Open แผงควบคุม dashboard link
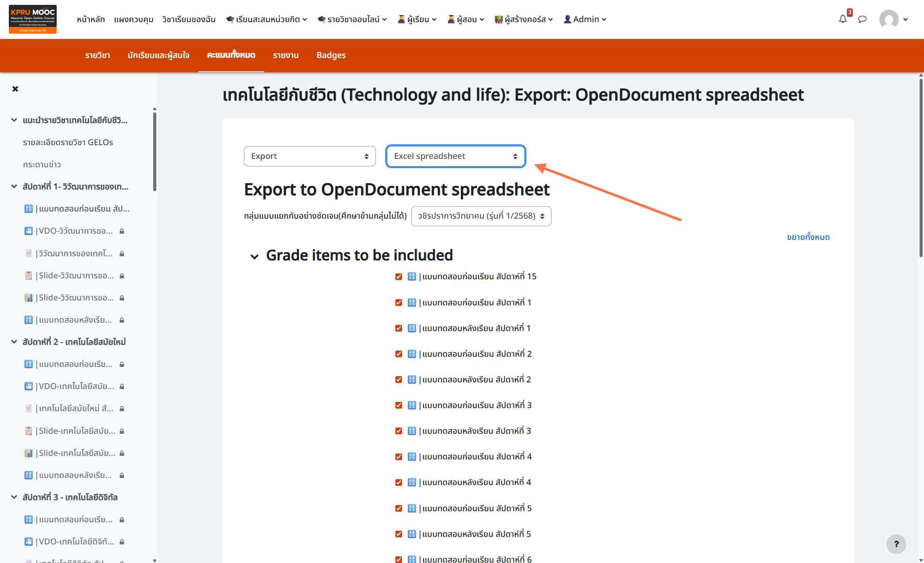The width and height of the screenshot is (924, 563). point(134,19)
